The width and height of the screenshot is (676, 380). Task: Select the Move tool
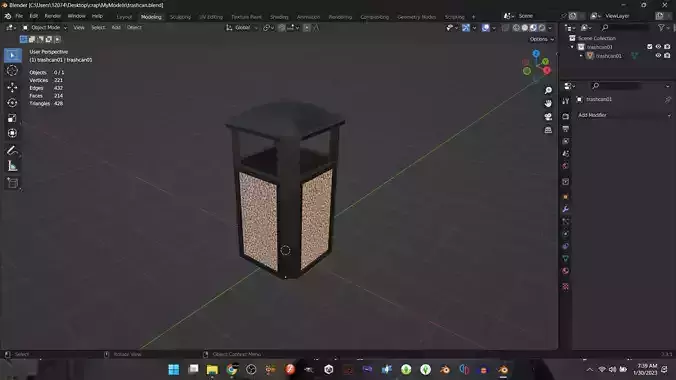tap(13, 87)
